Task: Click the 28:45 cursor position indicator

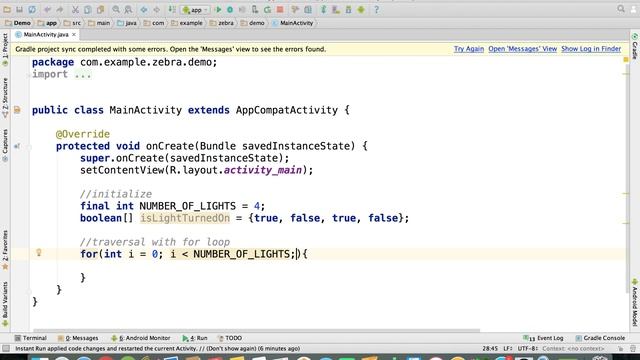Action: pos(490,349)
